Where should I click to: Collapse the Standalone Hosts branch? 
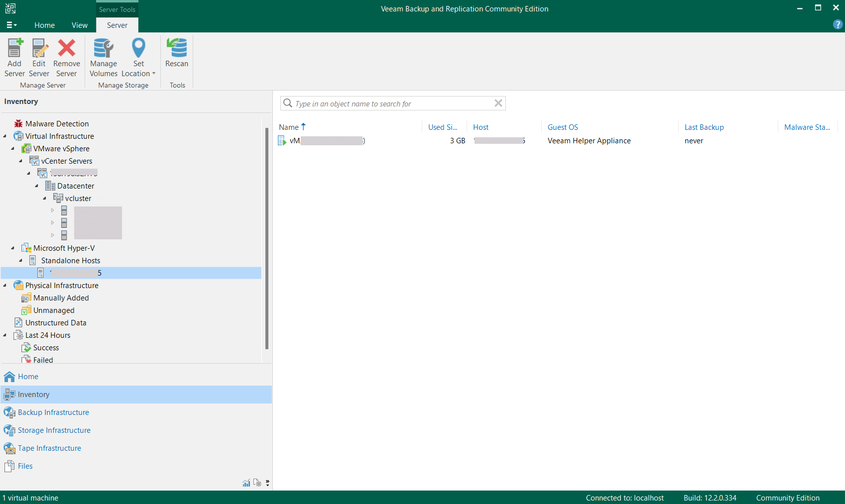point(21,261)
